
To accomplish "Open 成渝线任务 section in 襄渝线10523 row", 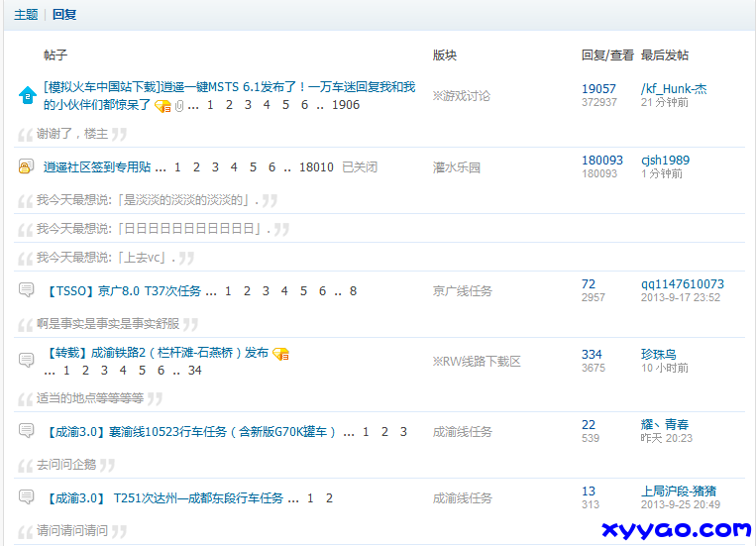I will coord(463,432).
